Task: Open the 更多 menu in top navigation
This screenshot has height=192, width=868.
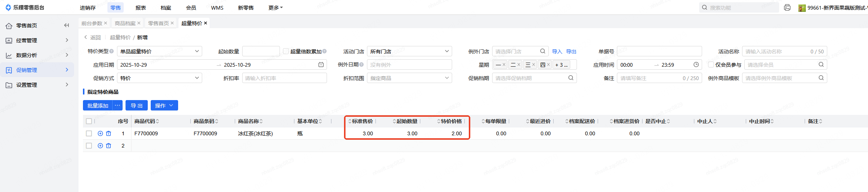Action: click(276, 7)
